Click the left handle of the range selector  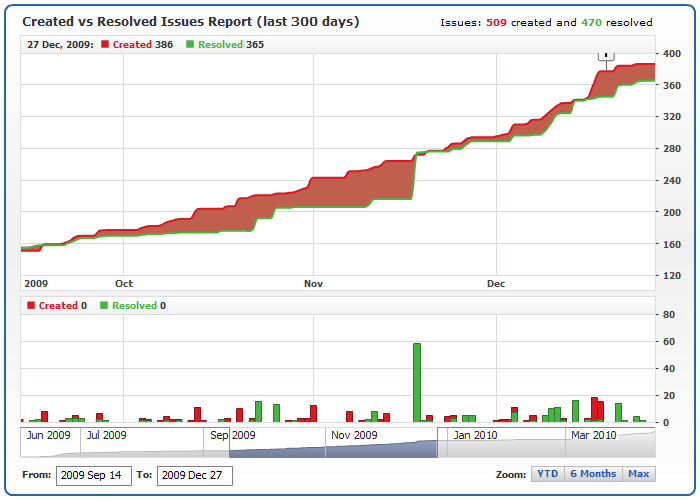[x=229, y=443]
